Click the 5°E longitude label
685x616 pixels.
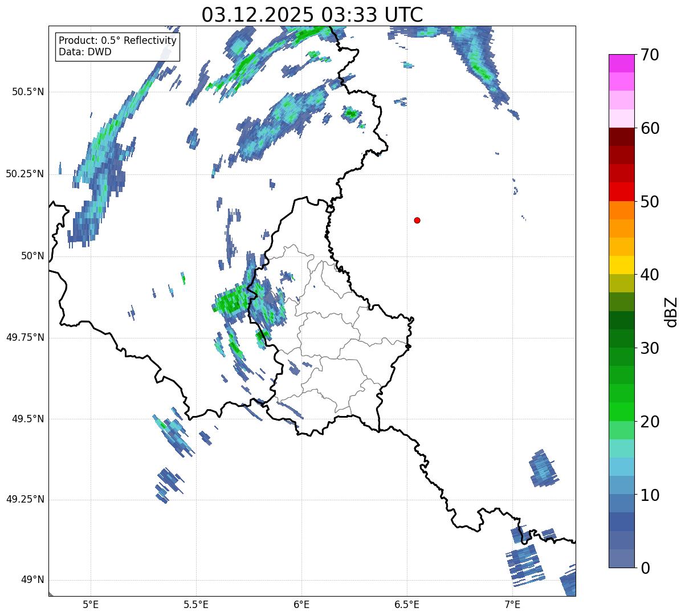91,604
